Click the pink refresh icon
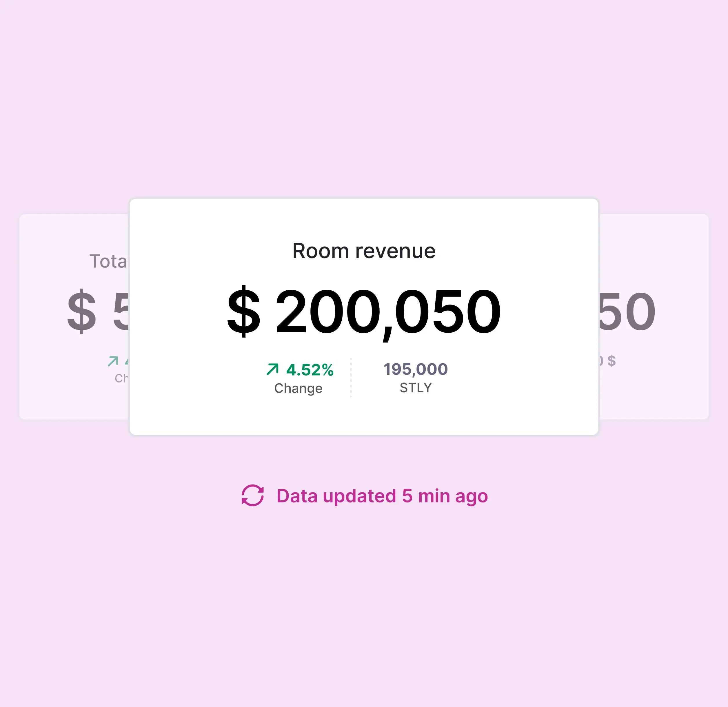 [253, 495]
